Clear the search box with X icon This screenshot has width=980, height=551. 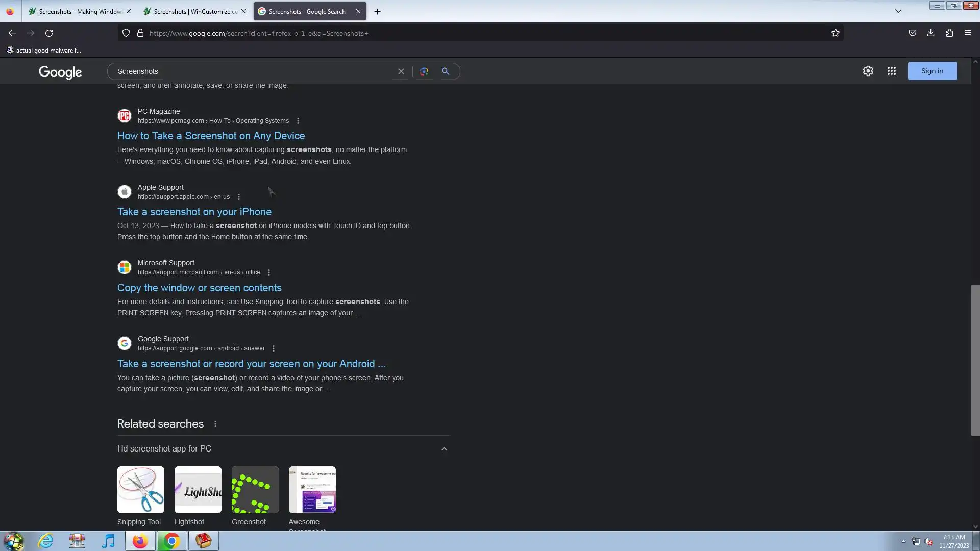tap(401, 71)
